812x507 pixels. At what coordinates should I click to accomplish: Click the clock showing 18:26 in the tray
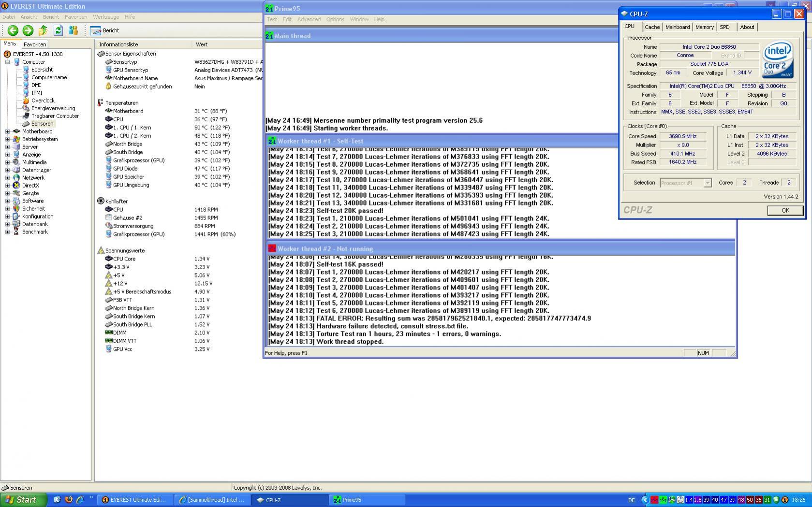point(798,500)
